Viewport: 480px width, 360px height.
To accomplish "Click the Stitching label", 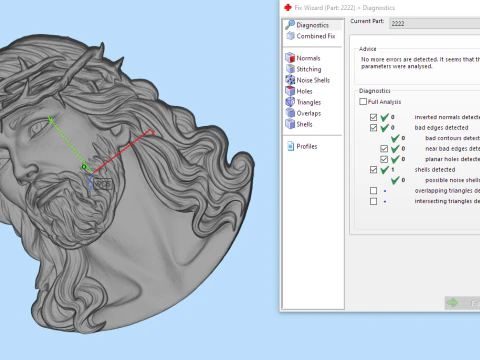I will 309,69.
